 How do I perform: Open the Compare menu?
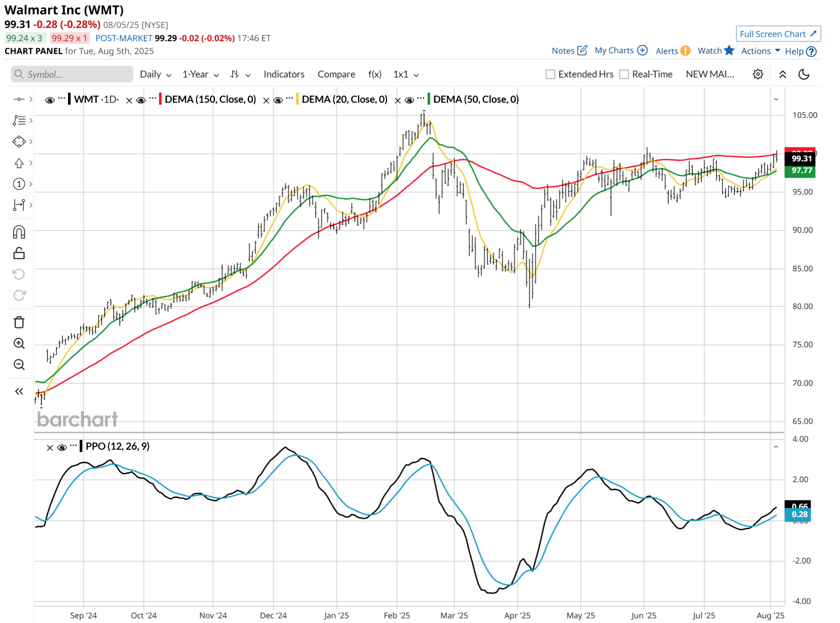pyautogui.click(x=336, y=74)
